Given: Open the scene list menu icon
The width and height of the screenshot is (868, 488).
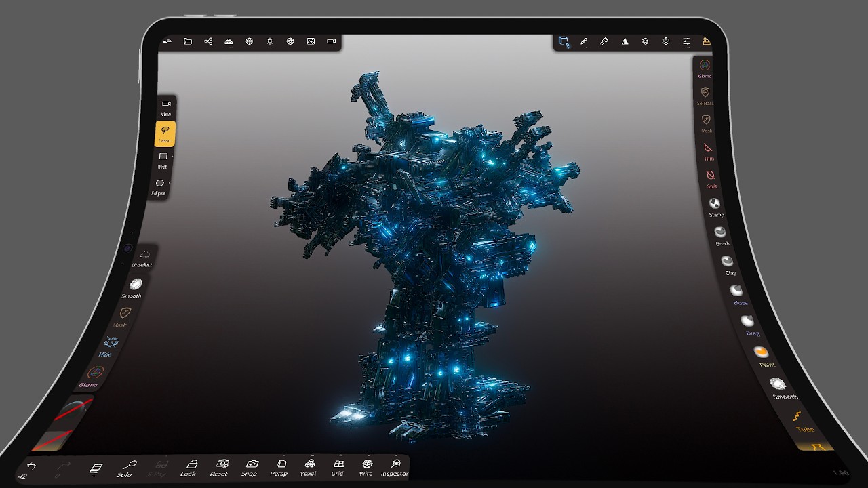Looking at the screenshot, I should pyautogui.click(x=96, y=468).
